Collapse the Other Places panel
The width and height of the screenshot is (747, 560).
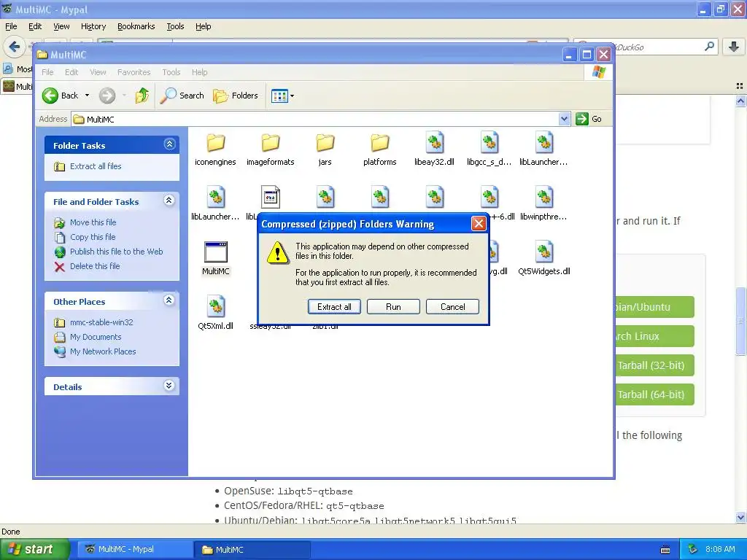(x=169, y=300)
